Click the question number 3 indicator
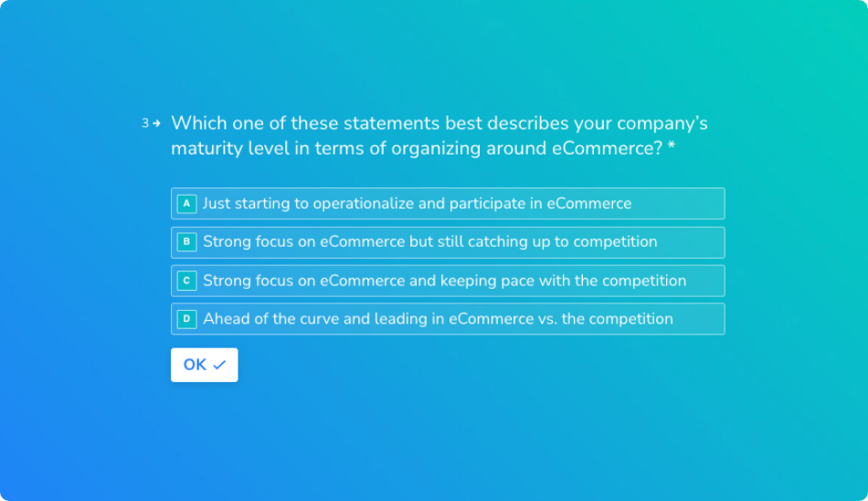Screen dimensions: 868x501 click(x=145, y=123)
